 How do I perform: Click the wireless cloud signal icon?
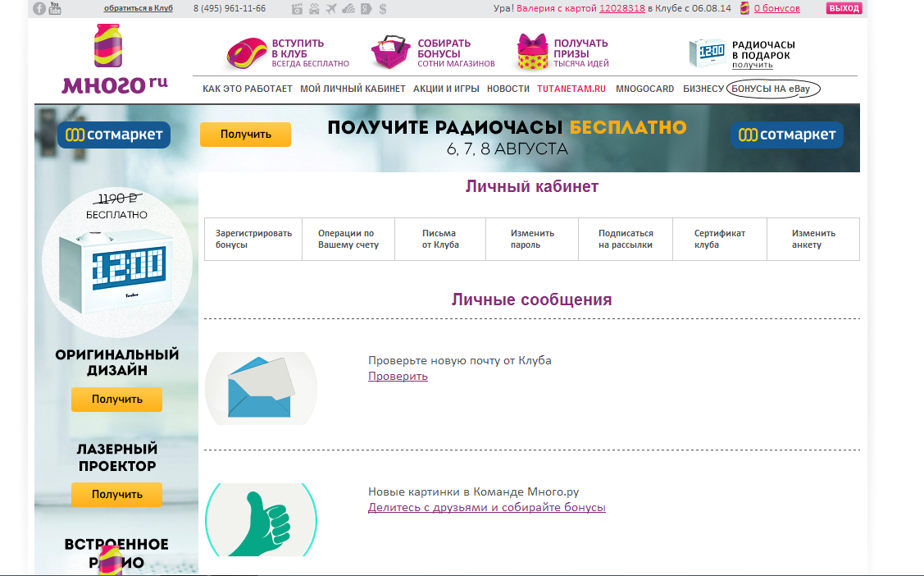point(348,9)
